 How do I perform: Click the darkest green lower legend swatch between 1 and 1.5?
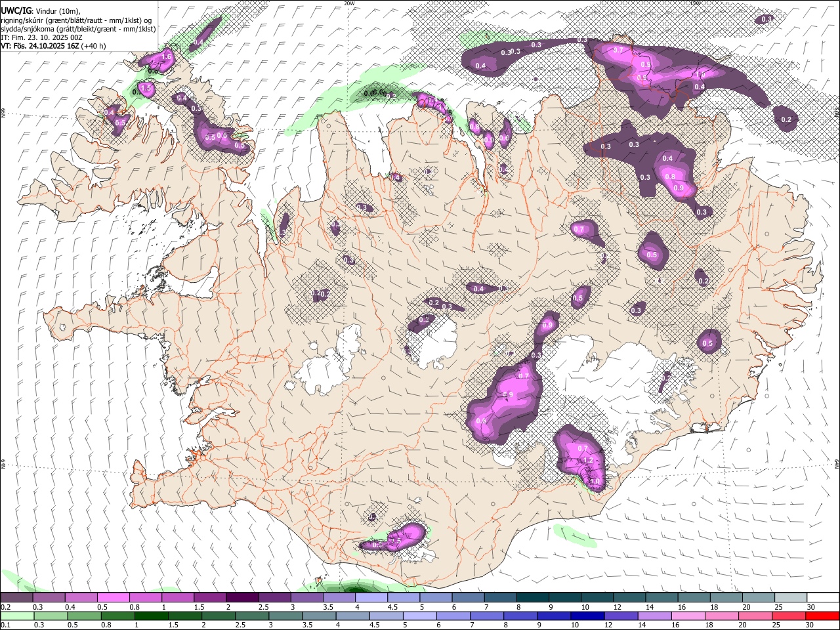point(151,616)
